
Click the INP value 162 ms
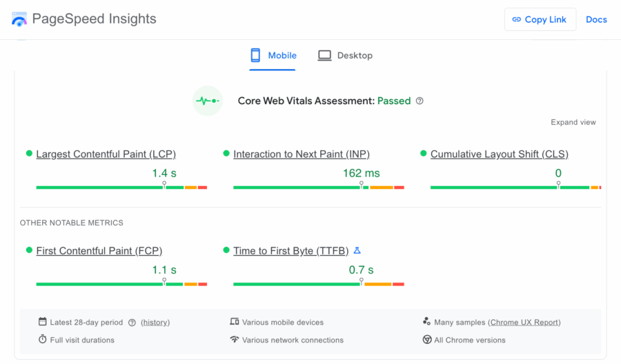pyautogui.click(x=361, y=173)
